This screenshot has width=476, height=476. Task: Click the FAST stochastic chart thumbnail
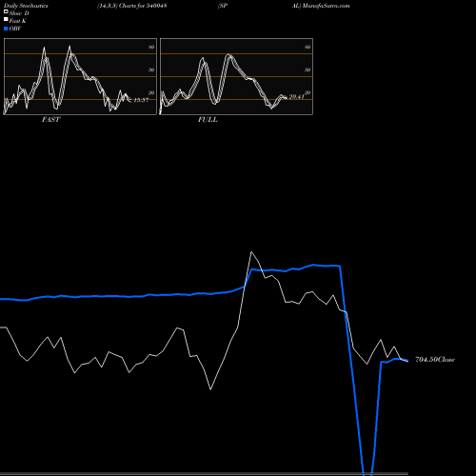pos(80,76)
